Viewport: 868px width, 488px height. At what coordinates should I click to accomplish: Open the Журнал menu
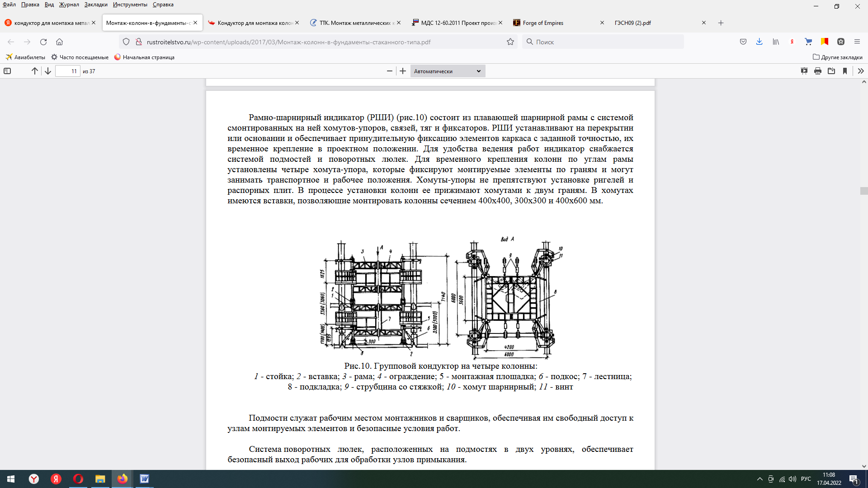(69, 5)
